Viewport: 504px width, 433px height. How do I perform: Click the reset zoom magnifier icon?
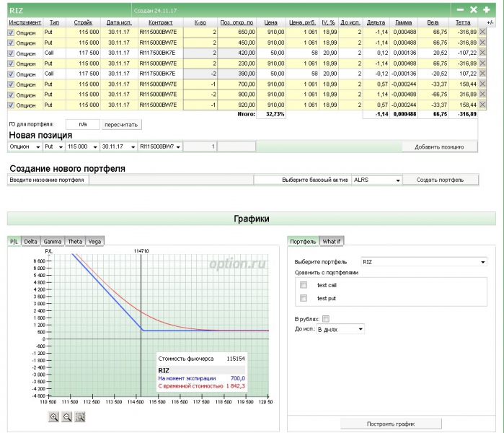point(80,417)
